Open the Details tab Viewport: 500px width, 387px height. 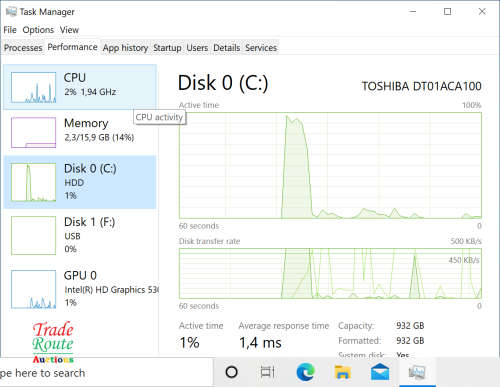227,48
